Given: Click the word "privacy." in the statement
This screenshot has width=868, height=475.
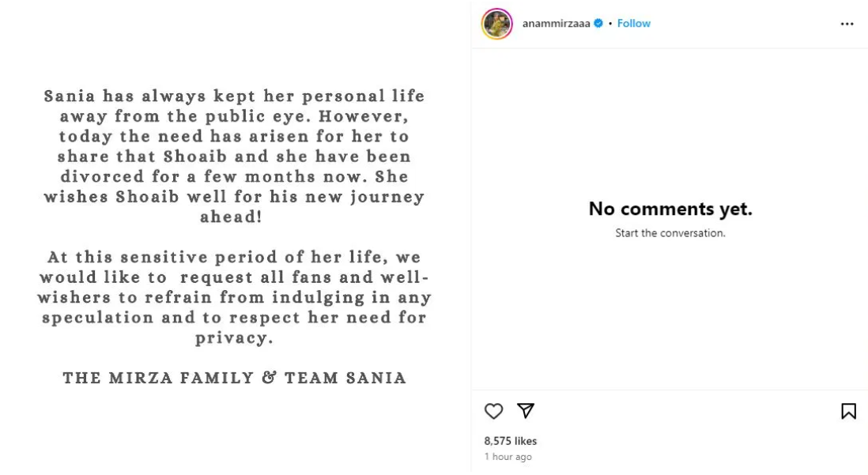Looking at the screenshot, I should [x=235, y=338].
